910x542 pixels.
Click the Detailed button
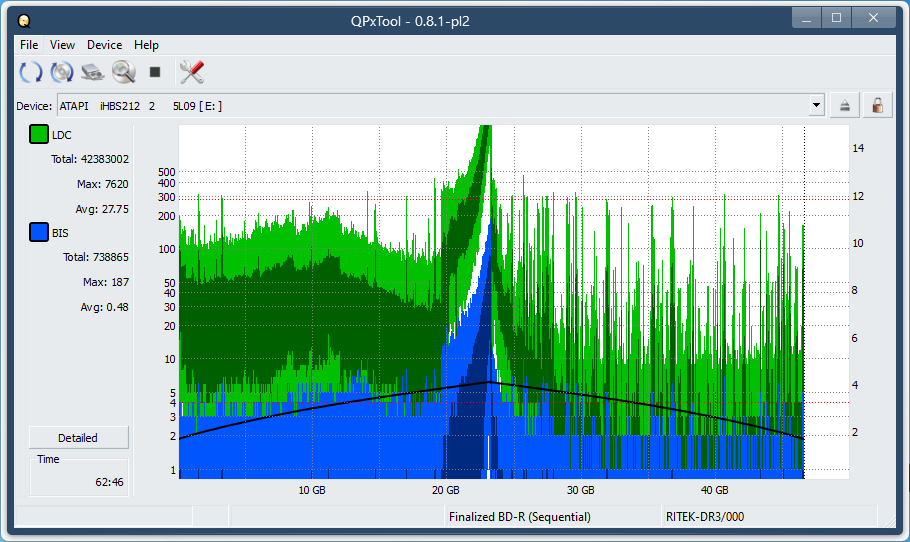pos(78,438)
